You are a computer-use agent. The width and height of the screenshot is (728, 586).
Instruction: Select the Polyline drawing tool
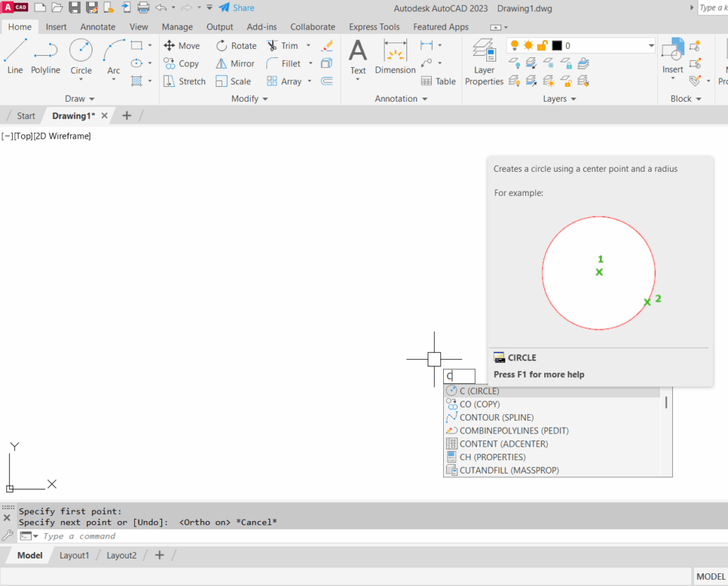[x=45, y=57]
